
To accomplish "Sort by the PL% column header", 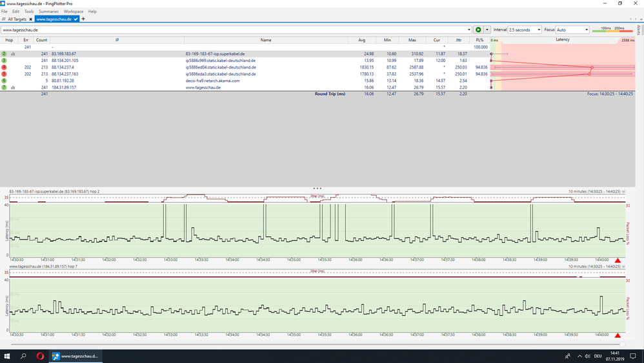I will 479,40.
